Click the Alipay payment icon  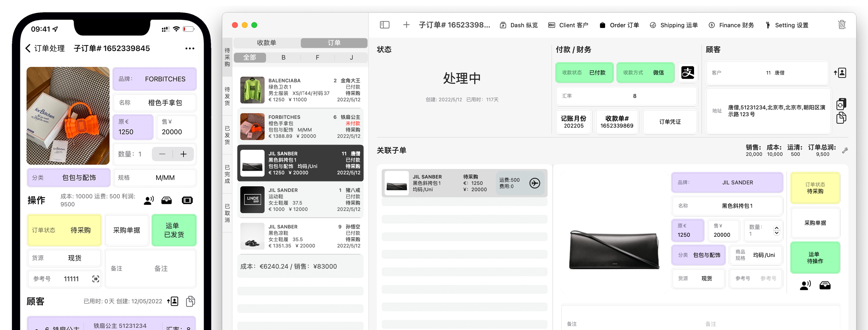(x=687, y=73)
